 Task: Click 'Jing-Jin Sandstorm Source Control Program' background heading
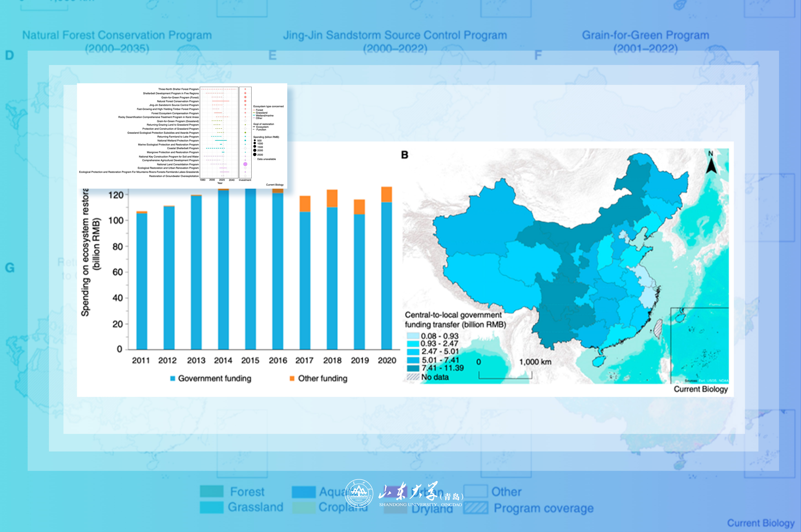click(395, 35)
